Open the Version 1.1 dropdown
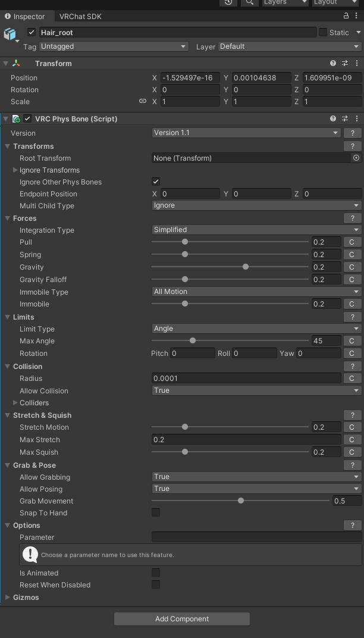Viewport: 364px width, 638px height. click(x=246, y=133)
